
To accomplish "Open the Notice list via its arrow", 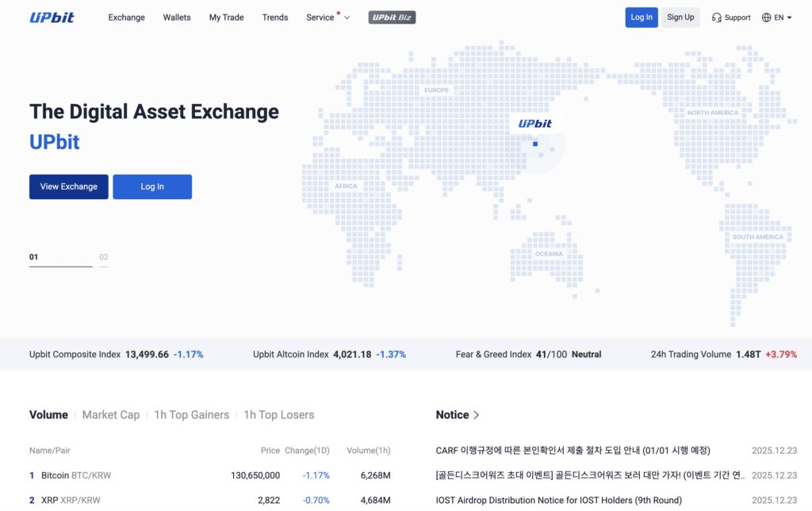I will [476, 414].
